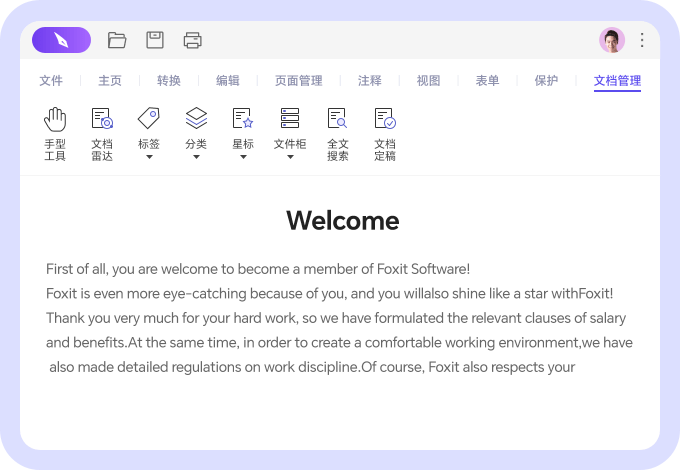Select the 保护 tab
The height and width of the screenshot is (470, 680).
point(546,81)
